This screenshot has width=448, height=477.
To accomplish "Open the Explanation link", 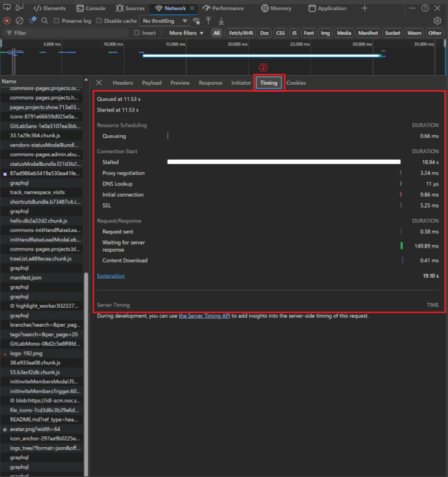I will click(x=111, y=275).
